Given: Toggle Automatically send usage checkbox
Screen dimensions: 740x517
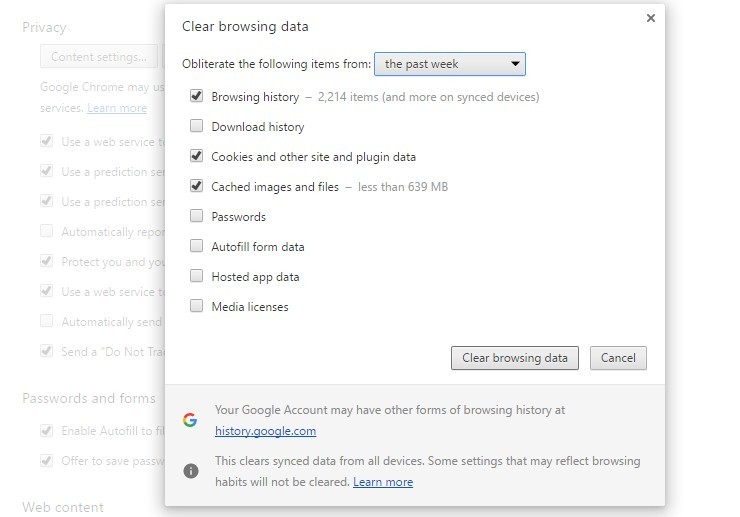Looking at the screenshot, I should click(46, 321).
